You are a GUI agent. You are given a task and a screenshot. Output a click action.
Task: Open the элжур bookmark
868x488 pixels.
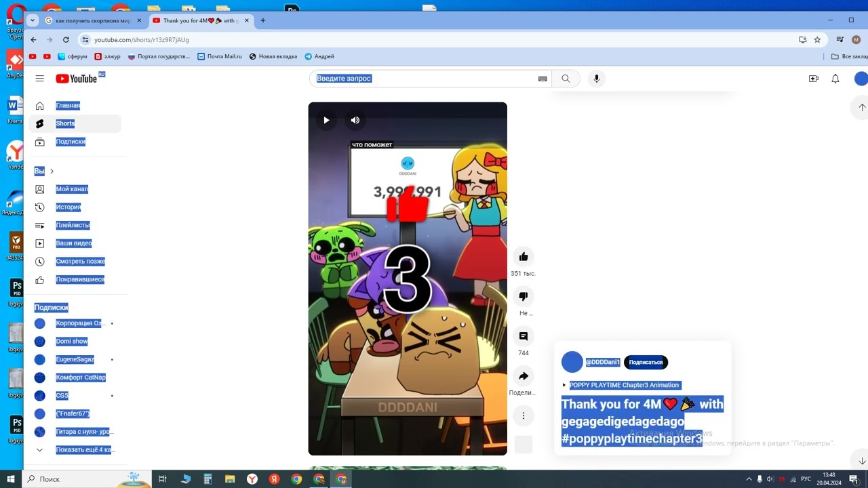tap(108, 56)
